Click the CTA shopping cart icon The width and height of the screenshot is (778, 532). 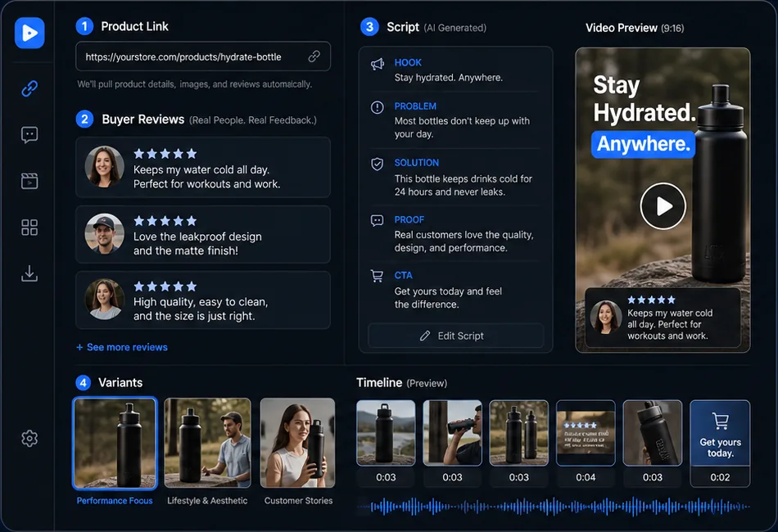377,276
